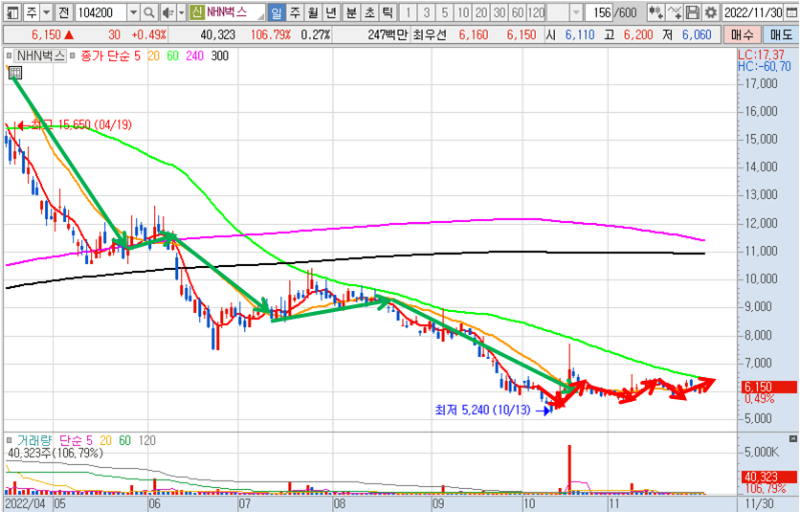The image size is (800, 512).
Task: Switch to 월 monthly chart period
Action: pos(313,12)
